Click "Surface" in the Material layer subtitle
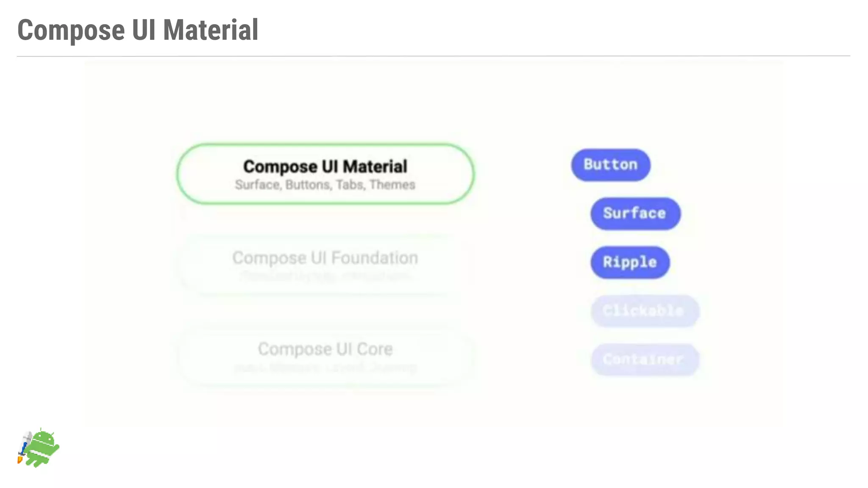 point(258,185)
